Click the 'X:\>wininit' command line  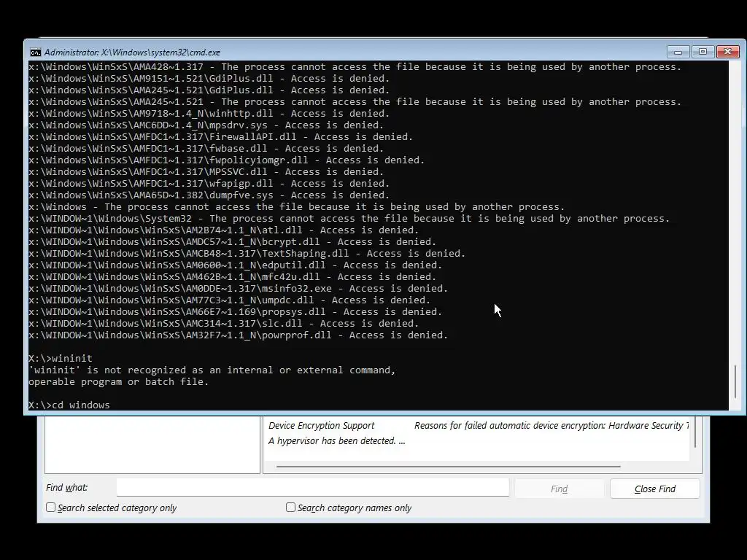pyautogui.click(x=61, y=358)
